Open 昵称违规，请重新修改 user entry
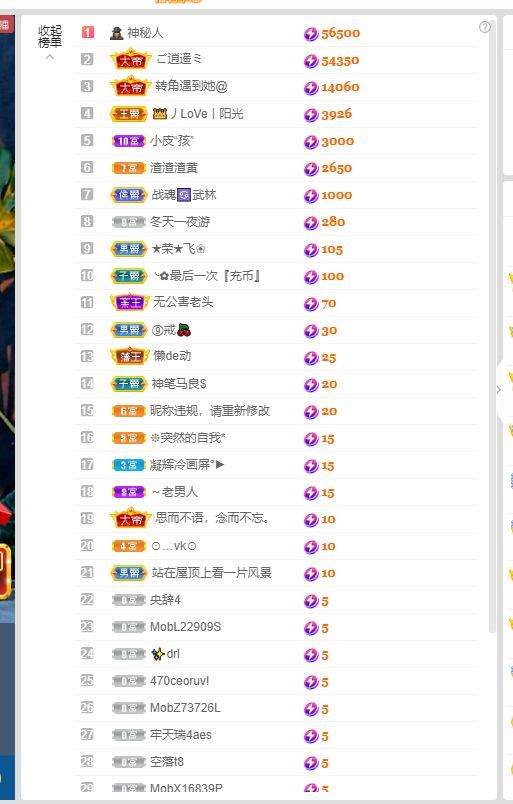 [210, 411]
